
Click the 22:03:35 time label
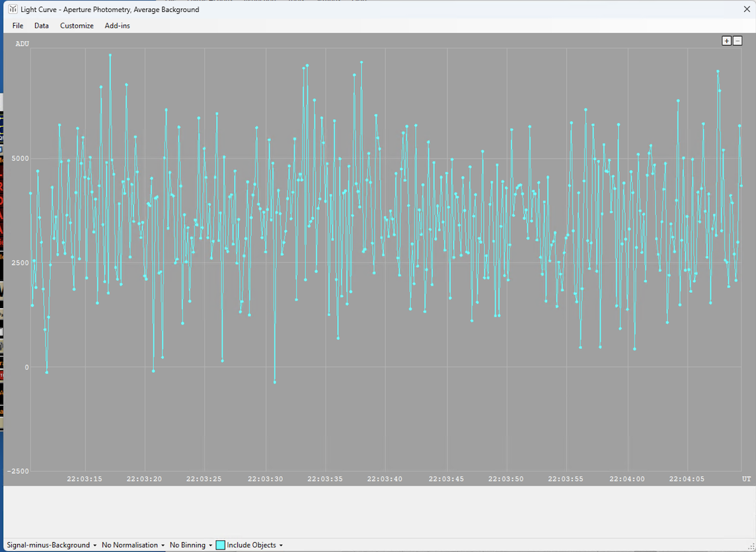325,479
